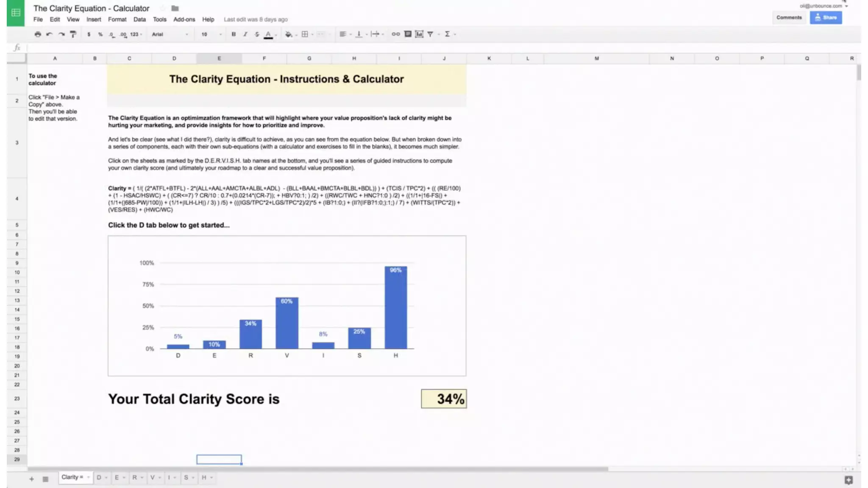Click the 34% total clarity score cell
Image resolution: width=868 pixels, height=488 pixels.
point(444,399)
